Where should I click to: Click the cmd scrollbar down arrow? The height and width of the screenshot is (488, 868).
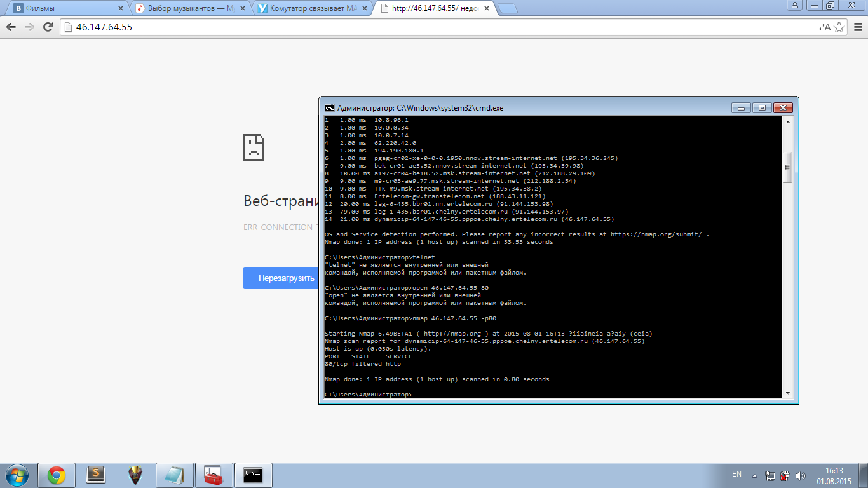pos(788,393)
